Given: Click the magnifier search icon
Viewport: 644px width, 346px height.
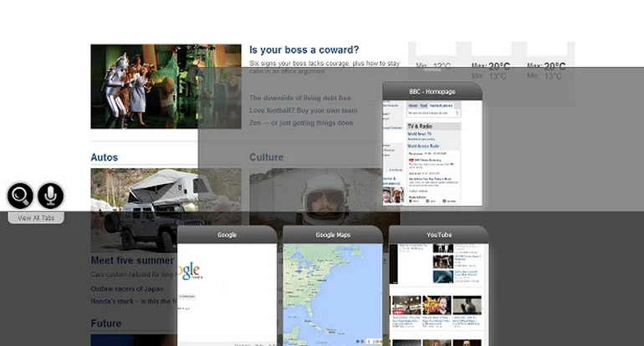Looking at the screenshot, I should coord(20,196).
